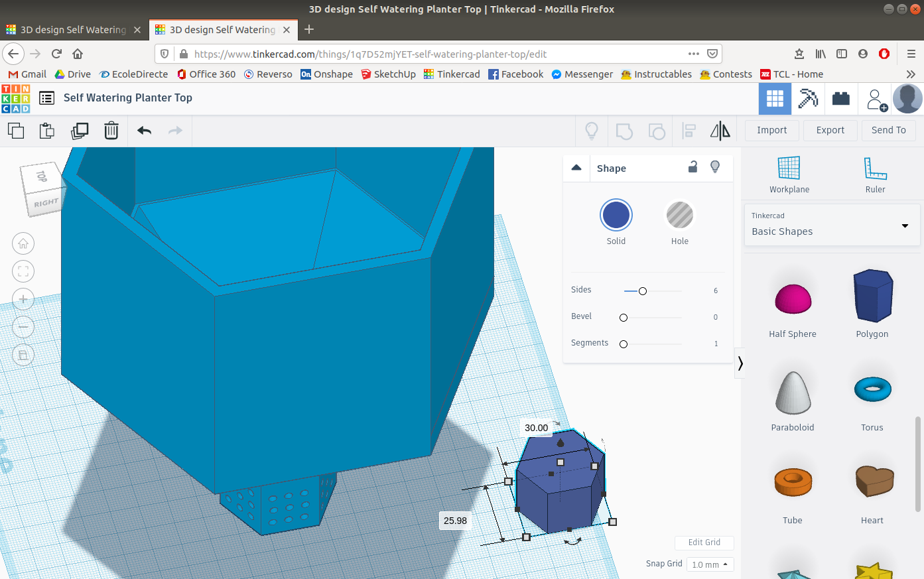
Task: Click Fit all in view icon
Action: tap(23, 271)
